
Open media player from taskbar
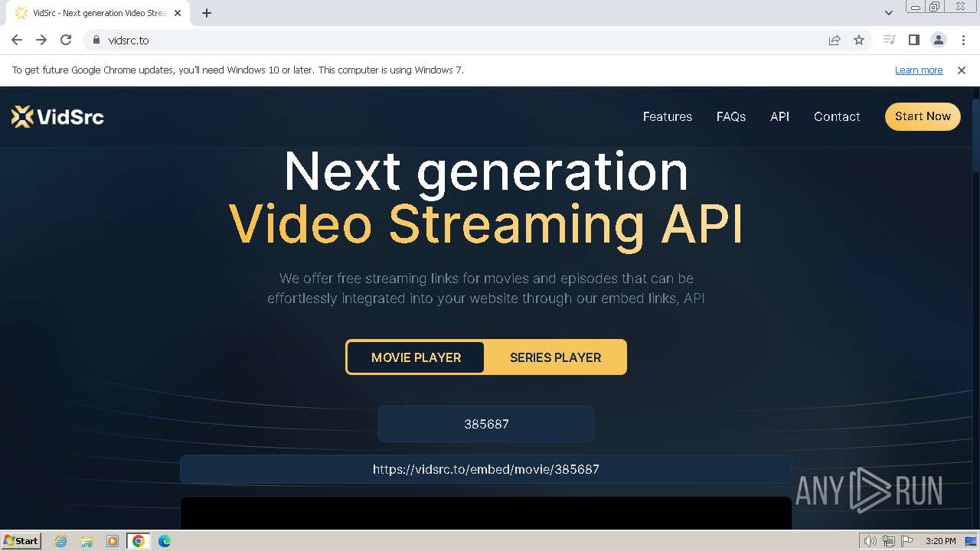pos(112,541)
